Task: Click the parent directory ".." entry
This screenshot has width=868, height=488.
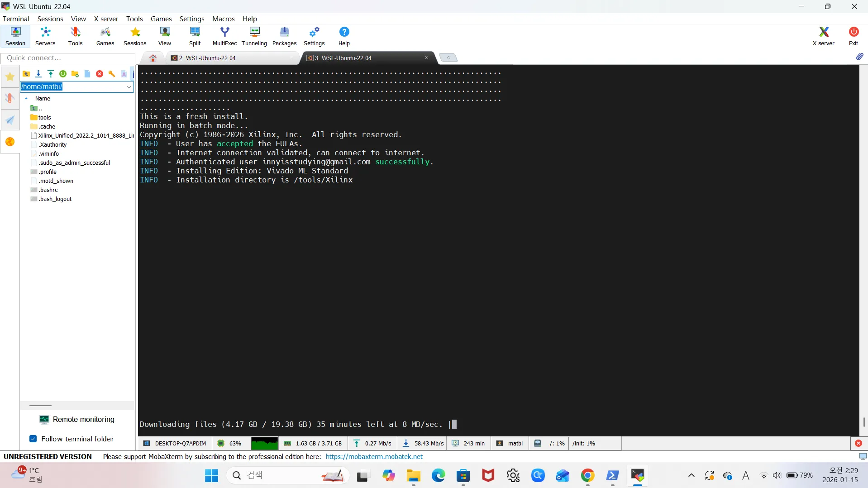Action: (36, 109)
